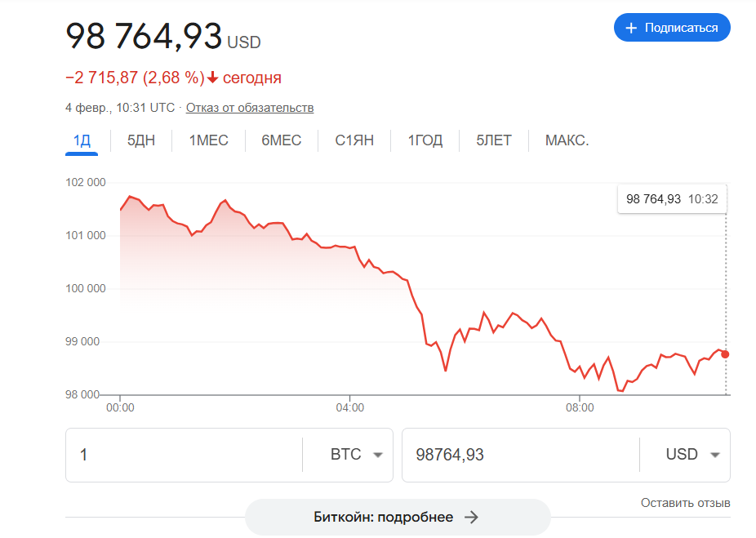
Task: Open the 5ЛЕТ chart period
Action: pyautogui.click(x=492, y=140)
